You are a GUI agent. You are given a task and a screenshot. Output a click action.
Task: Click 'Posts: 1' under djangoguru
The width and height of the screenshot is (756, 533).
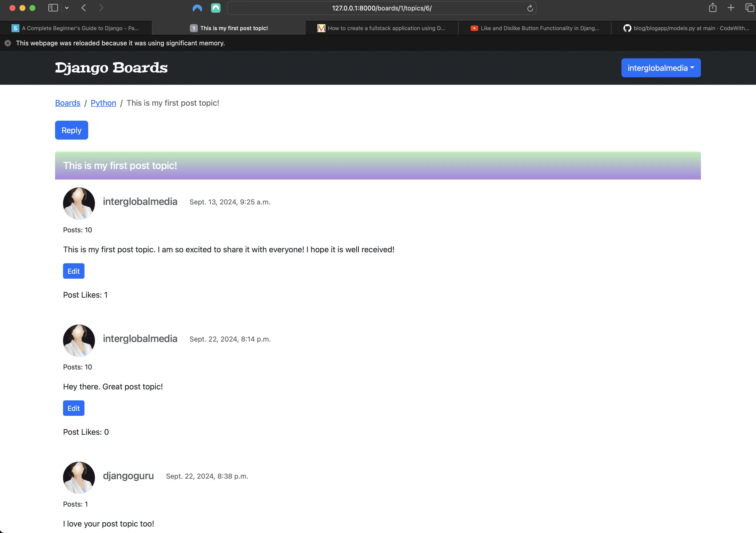click(76, 504)
